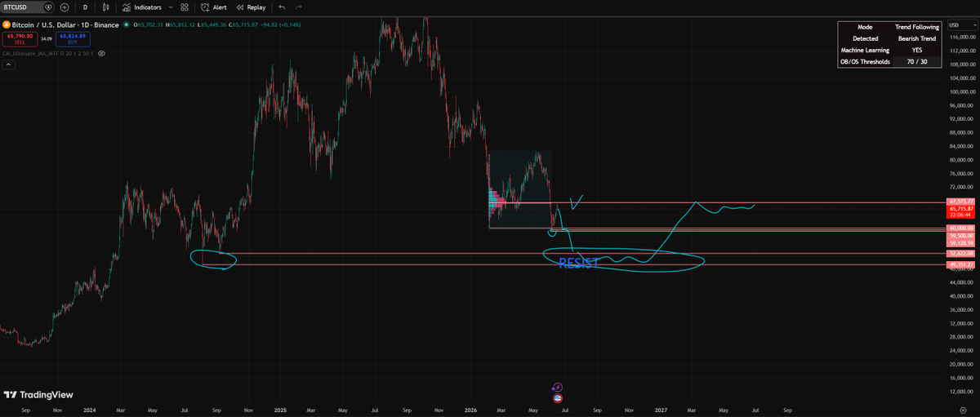
Task: Select CM_Ultimate_MA_MTF indicator legend label
Action: (x=47, y=53)
